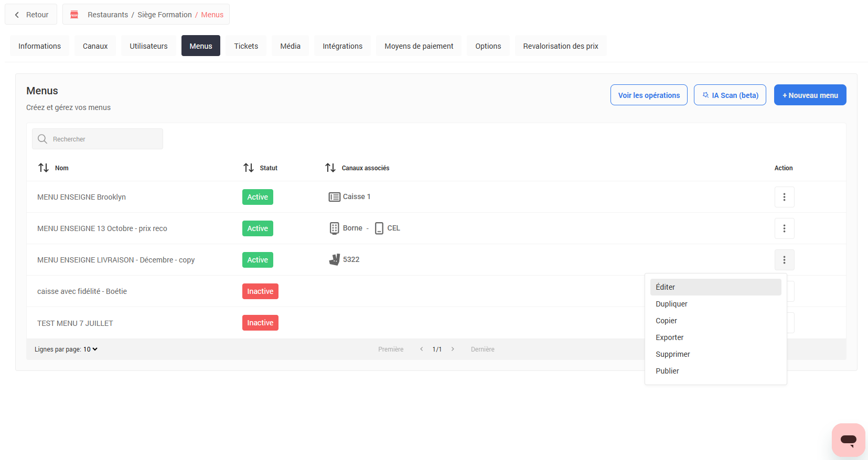
Task: Open the Moyens de paiement tab
Action: point(419,46)
